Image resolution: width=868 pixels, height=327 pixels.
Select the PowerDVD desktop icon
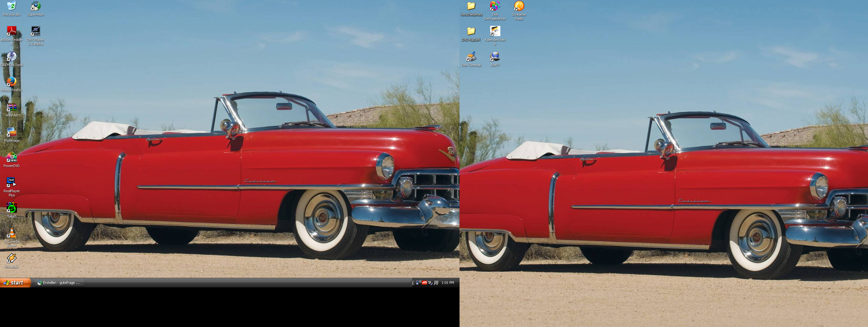[x=12, y=160]
